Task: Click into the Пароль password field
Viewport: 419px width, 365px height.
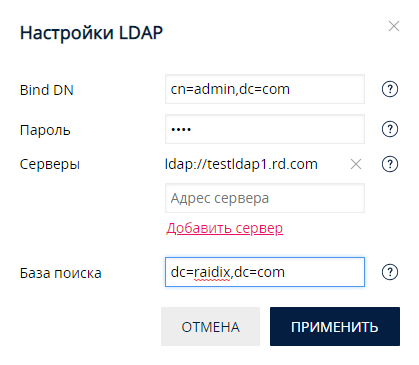Action: [265, 129]
